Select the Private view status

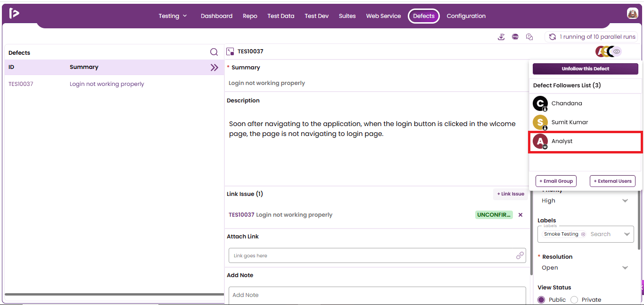(x=574, y=300)
